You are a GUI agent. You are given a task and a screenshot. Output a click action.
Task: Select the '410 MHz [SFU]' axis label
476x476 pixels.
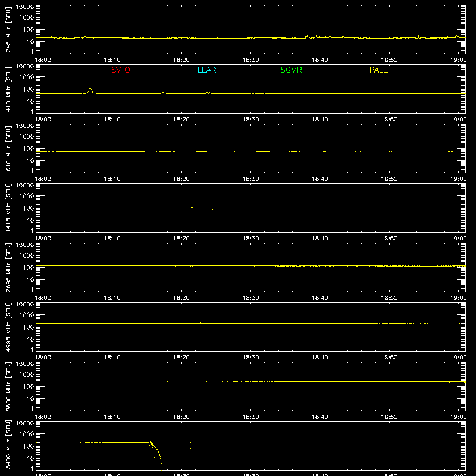point(8,89)
